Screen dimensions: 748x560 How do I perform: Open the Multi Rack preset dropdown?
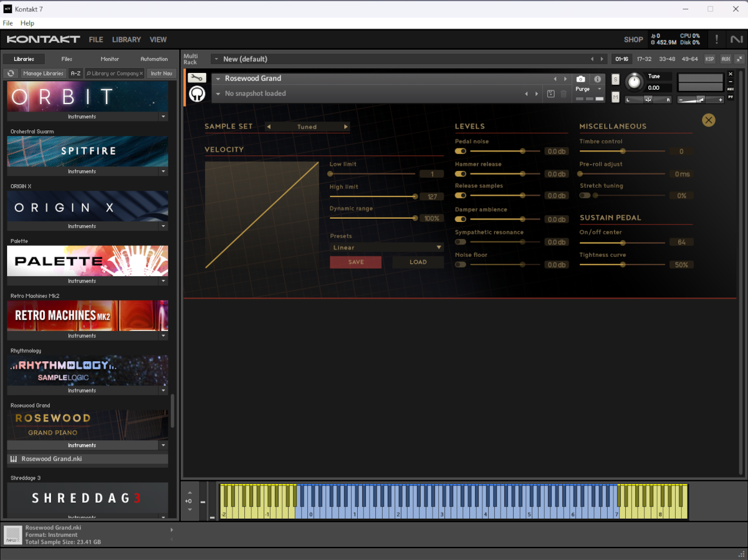pyautogui.click(x=216, y=59)
